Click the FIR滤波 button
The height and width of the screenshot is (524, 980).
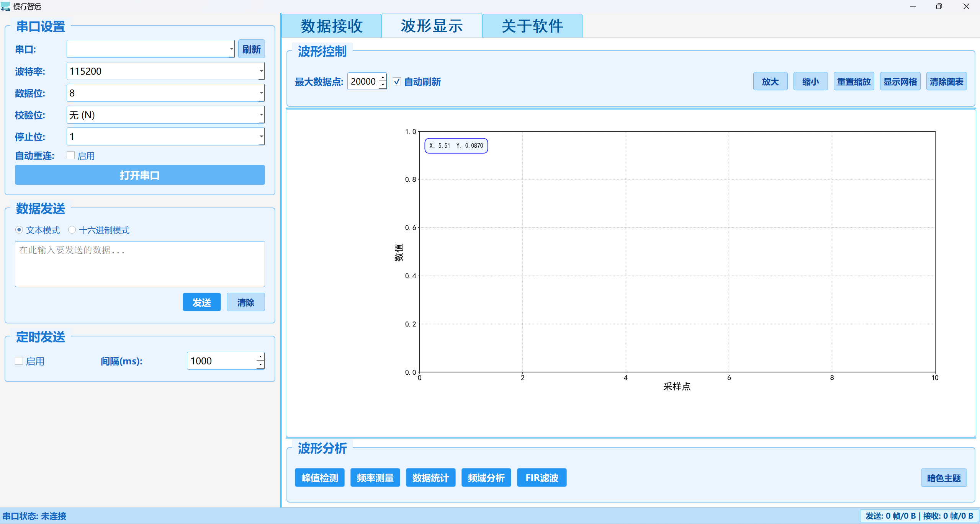click(x=542, y=478)
